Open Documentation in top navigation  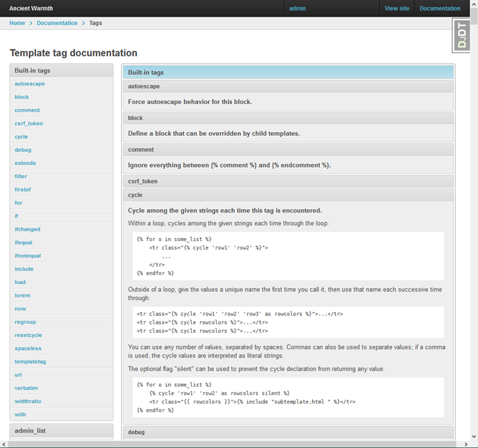tap(440, 8)
